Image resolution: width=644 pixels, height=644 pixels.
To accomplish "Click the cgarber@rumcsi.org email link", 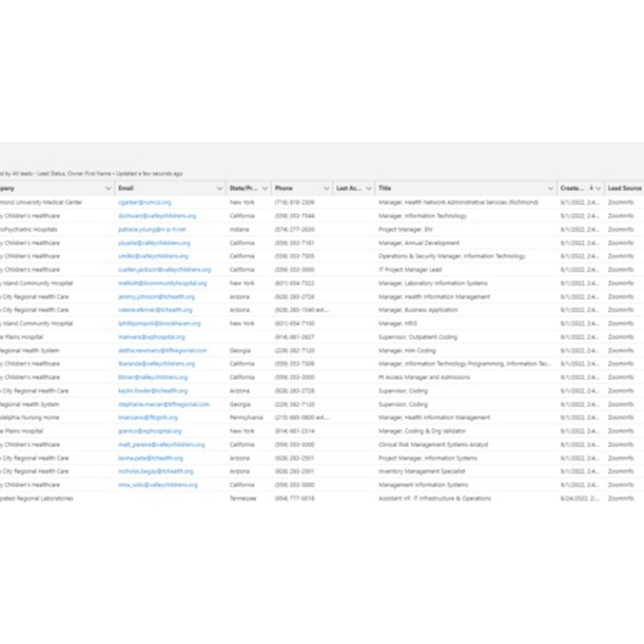I will click(144, 202).
